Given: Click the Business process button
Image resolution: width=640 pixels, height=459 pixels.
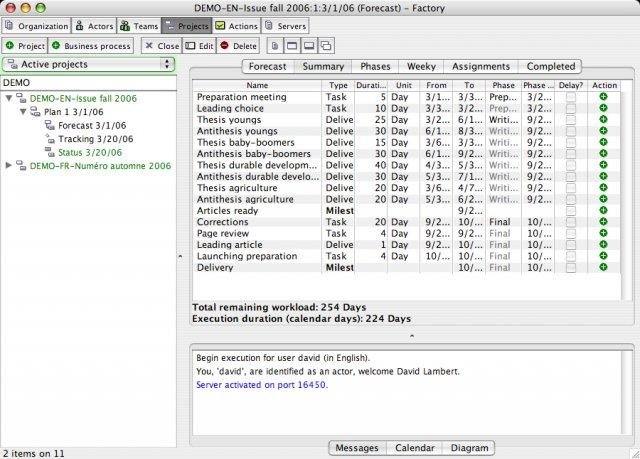Looking at the screenshot, I should click(91, 46).
